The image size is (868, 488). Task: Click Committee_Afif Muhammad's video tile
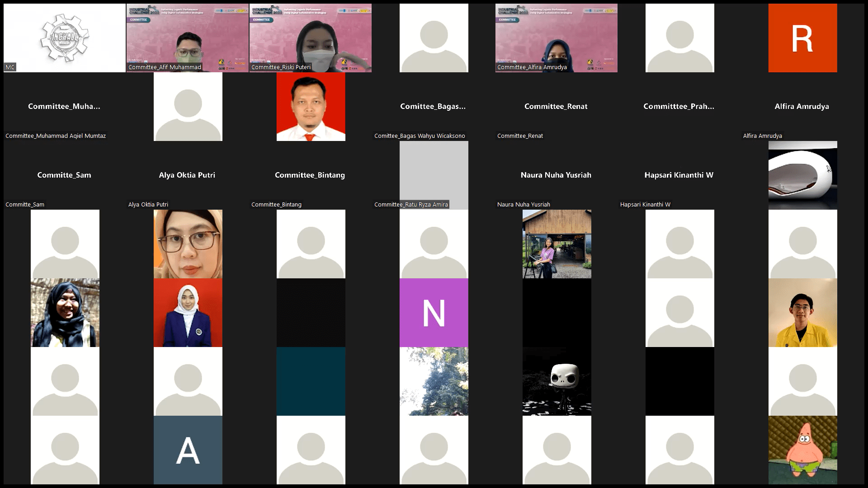tap(188, 38)
